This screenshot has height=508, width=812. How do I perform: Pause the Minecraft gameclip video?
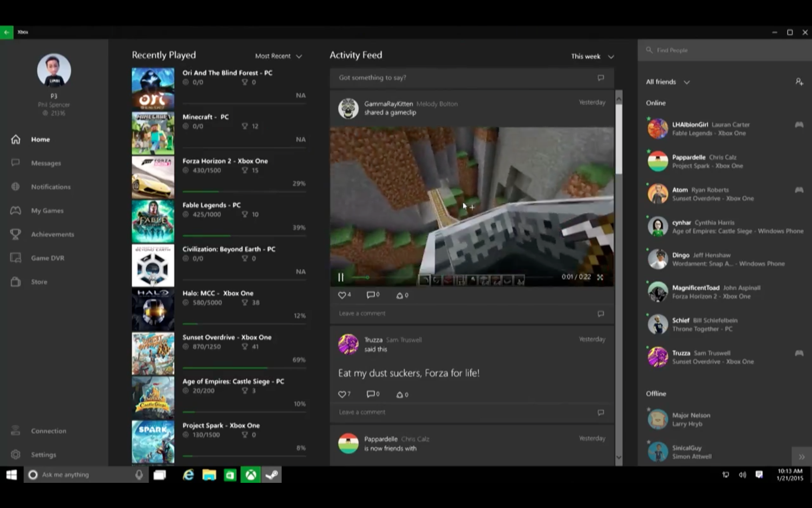pyautogui.click(x=341, y=277)
